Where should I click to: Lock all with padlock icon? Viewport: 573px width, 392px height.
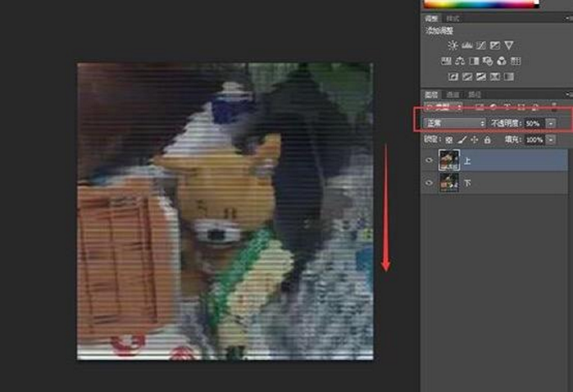point(487,140)
